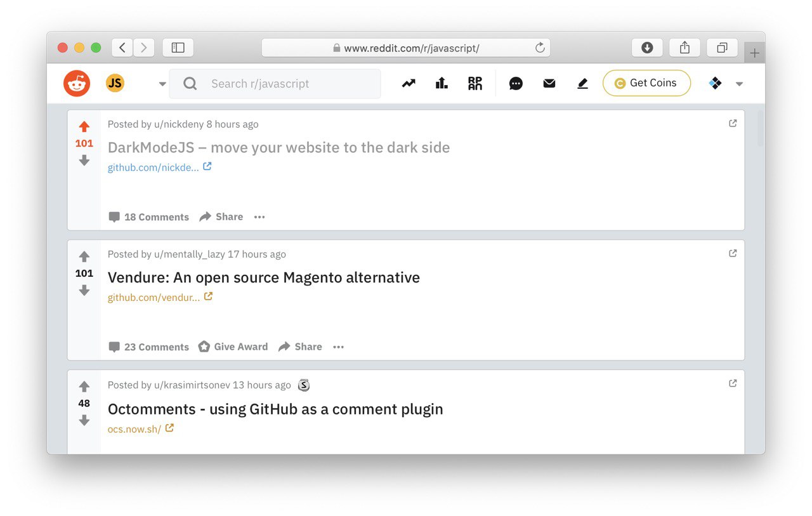
Task: Show Safari downloads icon
Action: (x=647, y=48)
